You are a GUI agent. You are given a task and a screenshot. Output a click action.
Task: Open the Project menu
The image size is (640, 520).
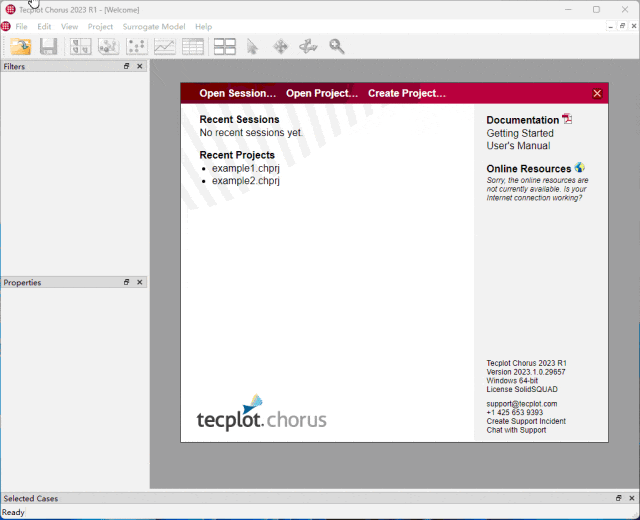(100, 27)
